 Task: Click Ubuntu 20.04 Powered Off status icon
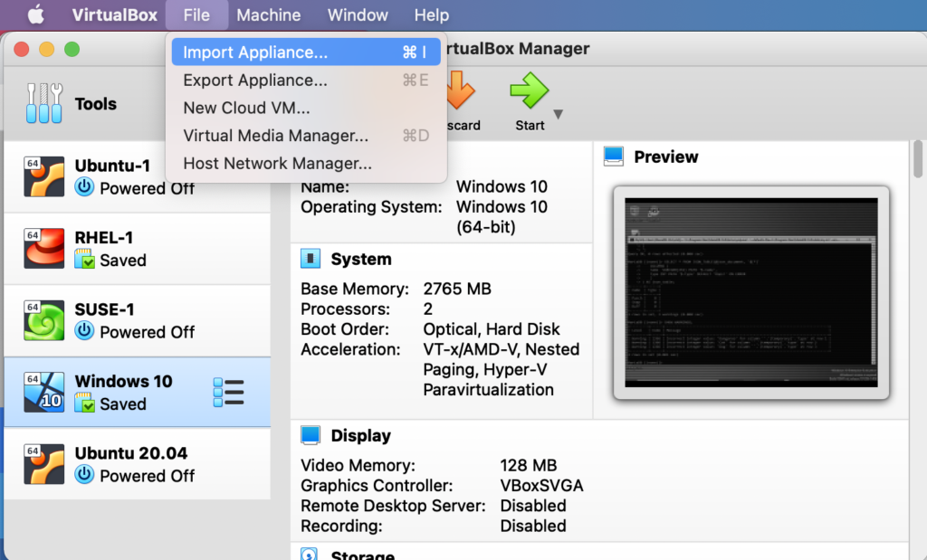tap(84, 474)
